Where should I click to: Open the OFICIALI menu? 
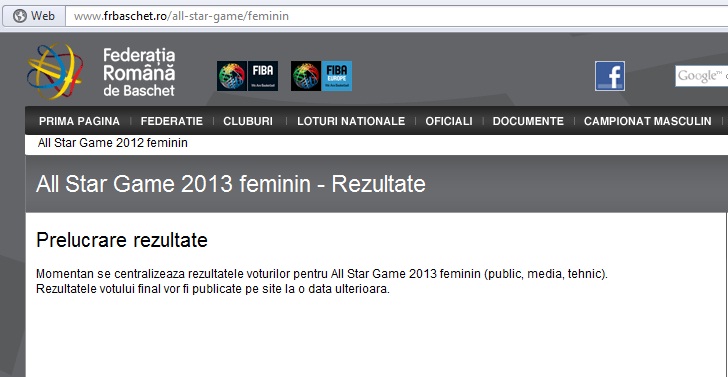click(449, 121)
